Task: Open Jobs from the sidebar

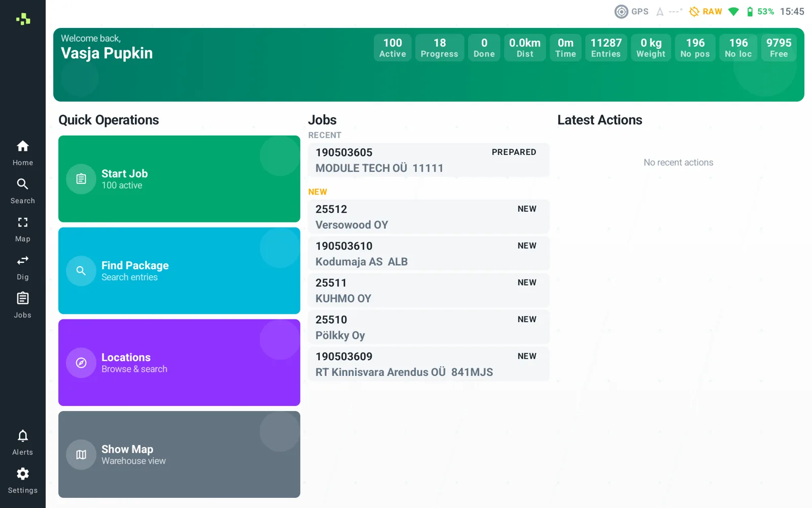Action: [23, 305]
